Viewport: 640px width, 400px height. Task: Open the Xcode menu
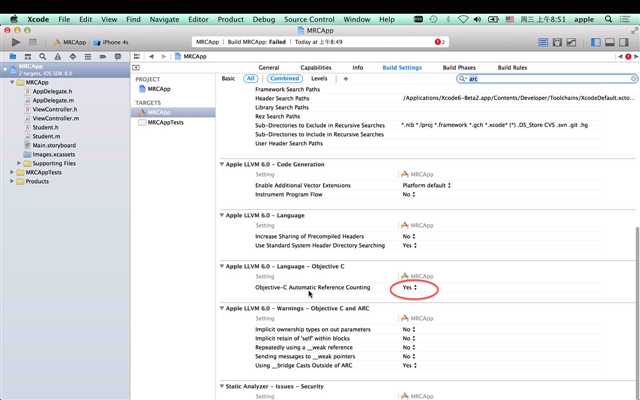[x=38, y=19]
